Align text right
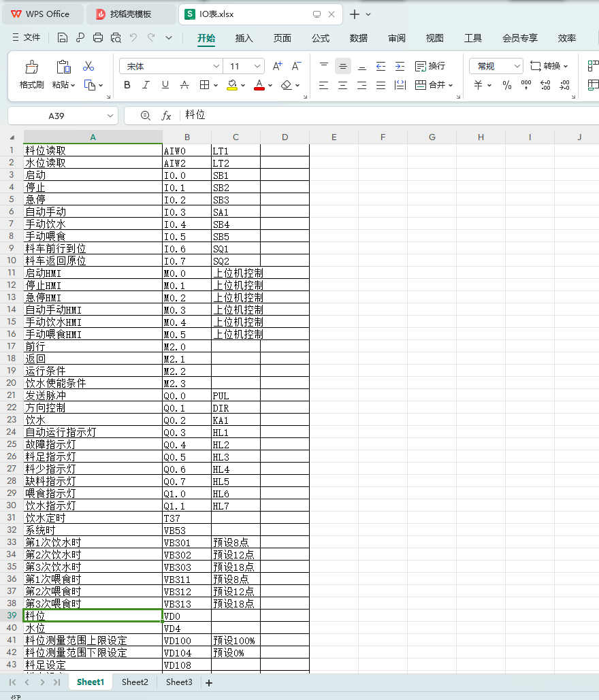This screenshot has width=599, height=700. (362, 85)
